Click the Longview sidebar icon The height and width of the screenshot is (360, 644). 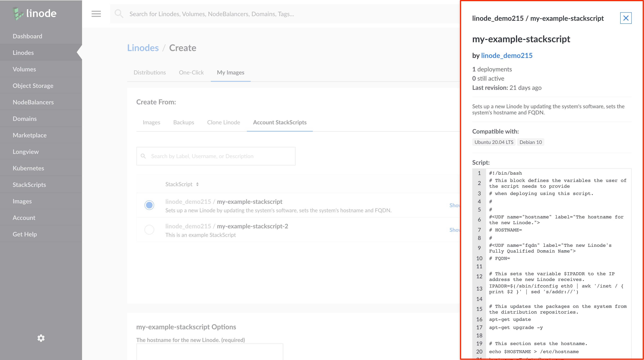click(x=25, y=151)
